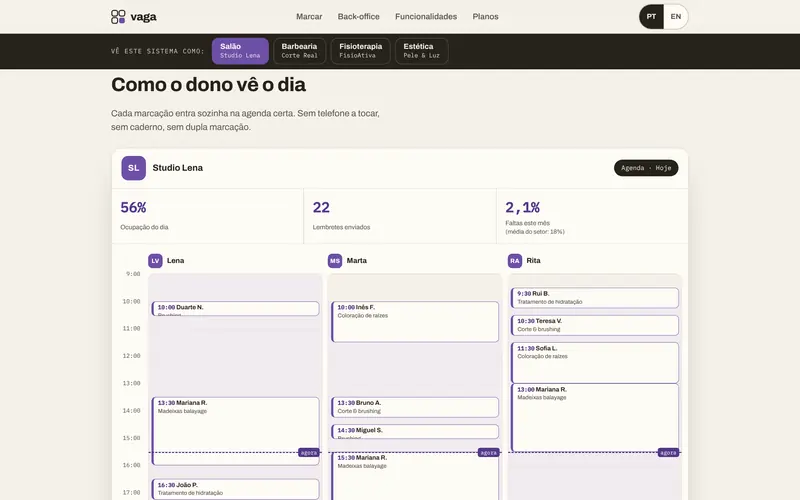Click the MS avatar for Marta
The image size is (800, 500).
335,261
